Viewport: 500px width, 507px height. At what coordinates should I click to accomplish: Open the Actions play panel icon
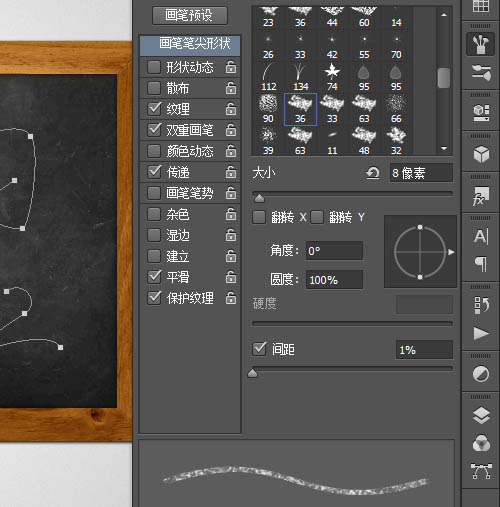(x=481, y=333)
